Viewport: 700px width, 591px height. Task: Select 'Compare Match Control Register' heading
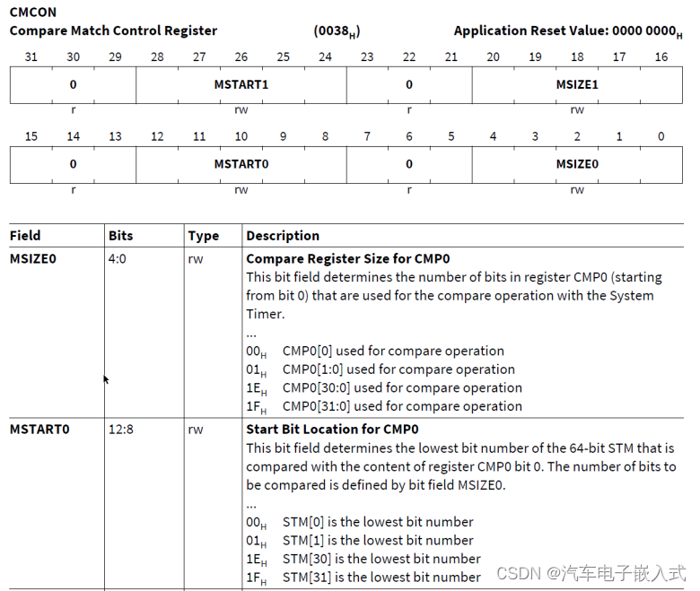pyautogui.click(x=113, y=30)
